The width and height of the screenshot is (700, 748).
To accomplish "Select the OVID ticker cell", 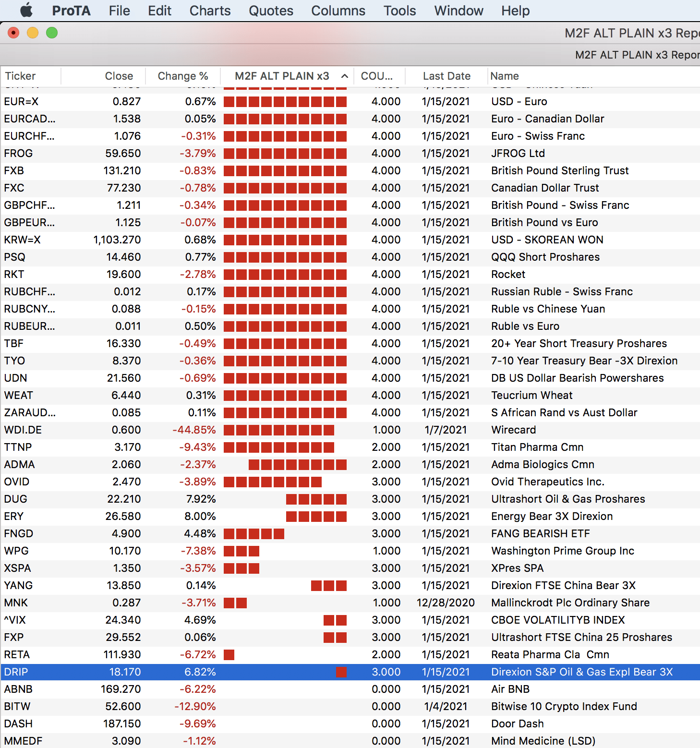I will click(17, 482).
